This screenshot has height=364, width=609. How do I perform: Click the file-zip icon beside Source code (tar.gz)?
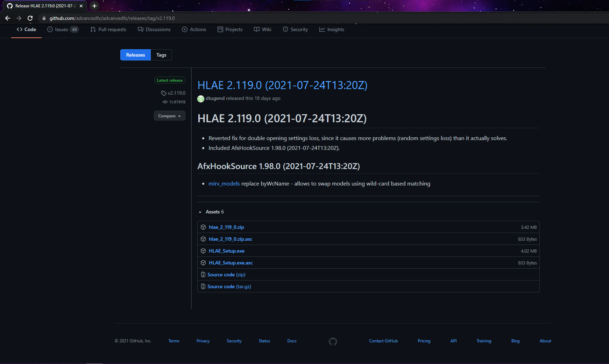[203, 286]
